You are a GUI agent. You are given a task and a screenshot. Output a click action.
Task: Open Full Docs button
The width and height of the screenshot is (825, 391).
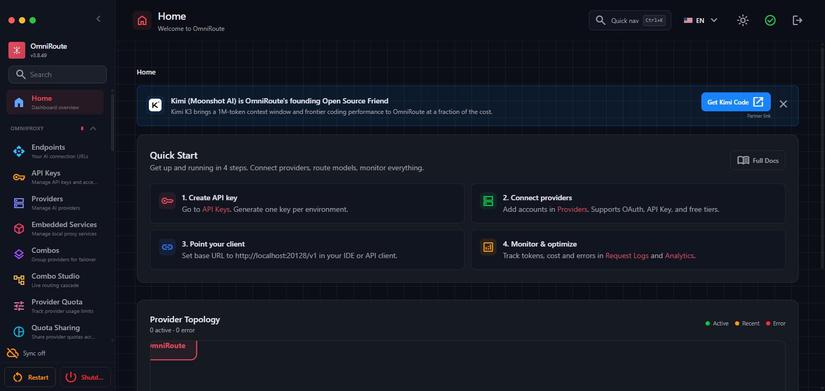[x=758, y=161]
